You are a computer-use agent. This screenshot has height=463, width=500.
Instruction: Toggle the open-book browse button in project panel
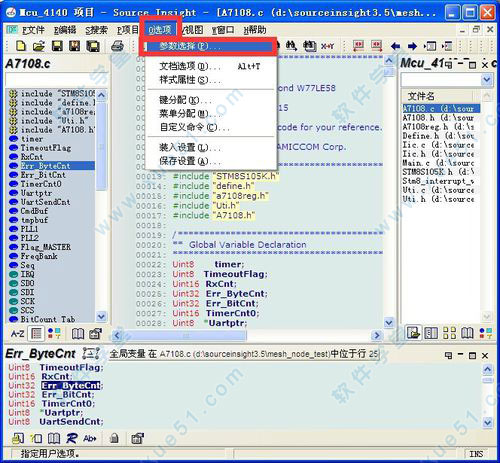click(x=467, y=333)
